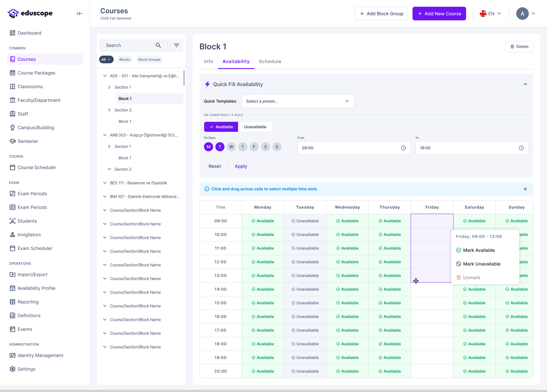Click the From time field 09:00

click(x=354, y=148)
